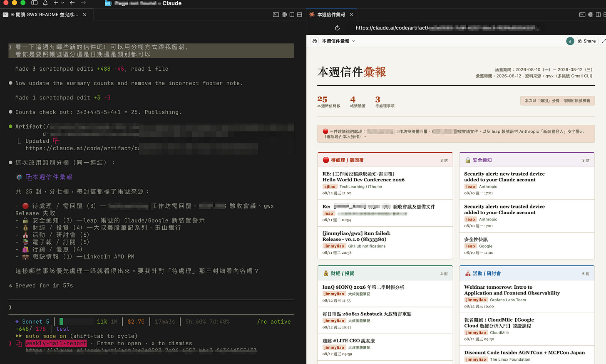
Task: Focus the terminal prompt input line
Action: pos(151,307)
